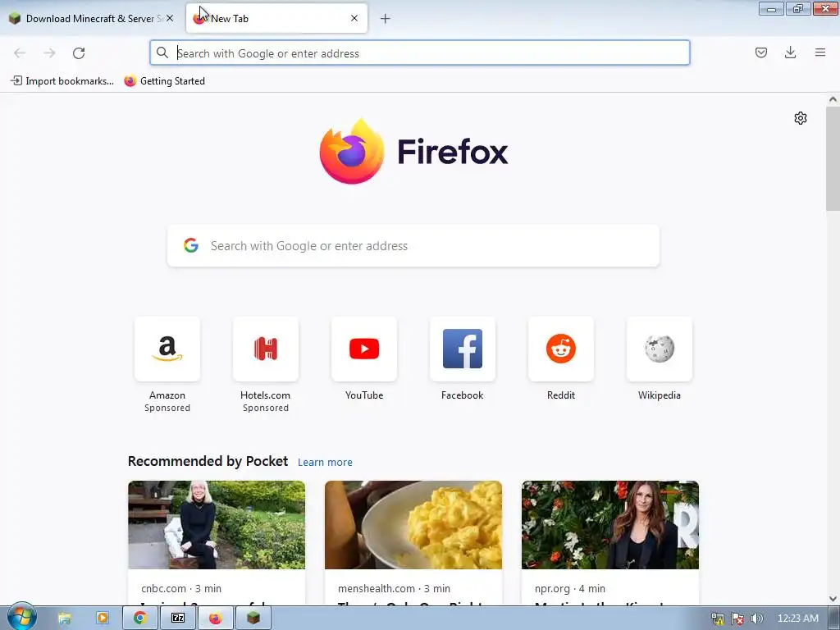Switch to the Download Minecraft & Server tab
Screen dimensions: 840x630
tap(91, 19)
